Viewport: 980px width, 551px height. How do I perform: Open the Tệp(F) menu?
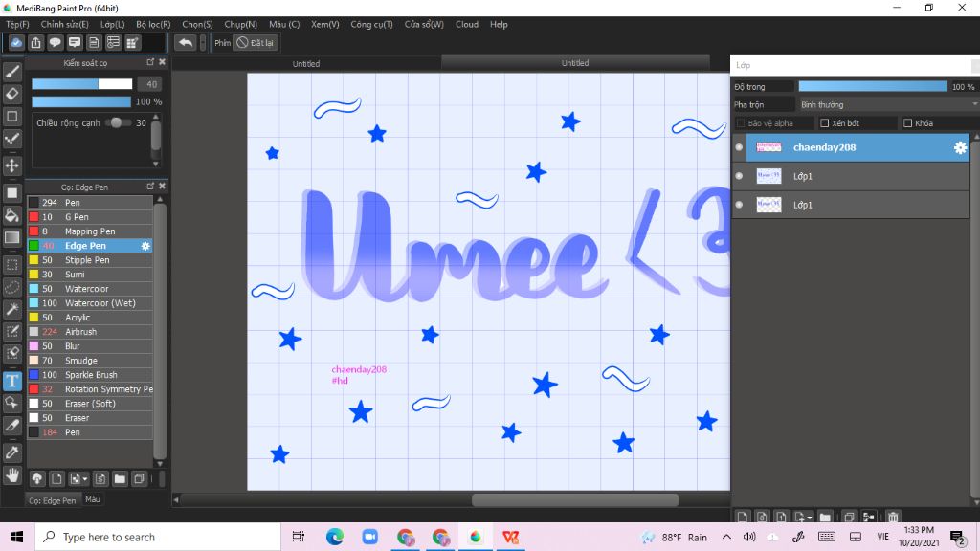17,24
